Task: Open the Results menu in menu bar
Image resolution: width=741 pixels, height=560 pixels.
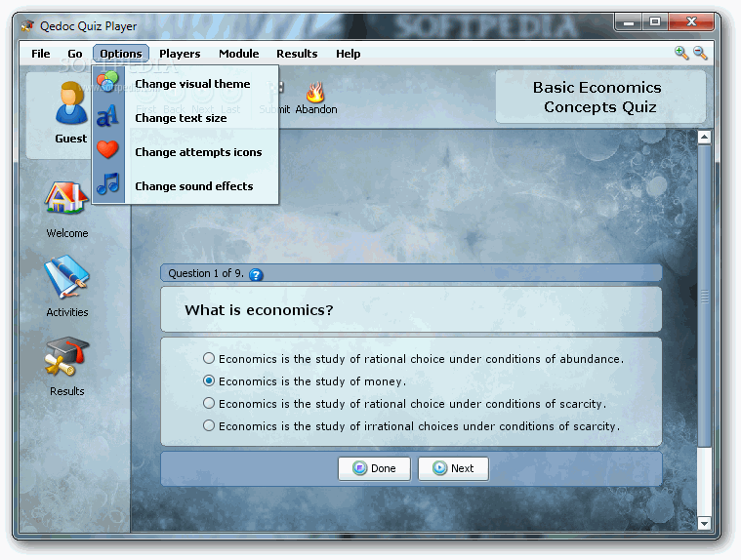Action: coord(297,54)
